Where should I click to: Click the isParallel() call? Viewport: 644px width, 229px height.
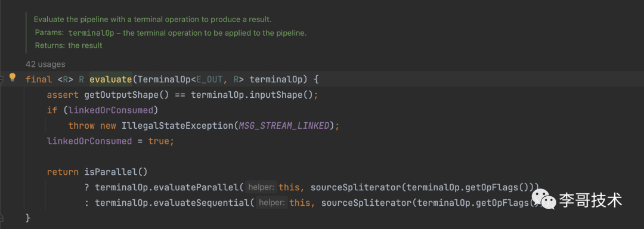tap(116, 172)
